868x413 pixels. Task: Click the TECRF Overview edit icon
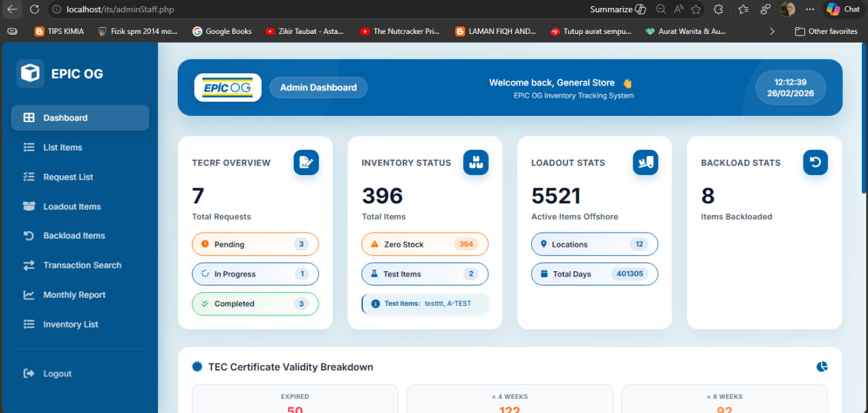pyautogui.click(x=306, y=162)
